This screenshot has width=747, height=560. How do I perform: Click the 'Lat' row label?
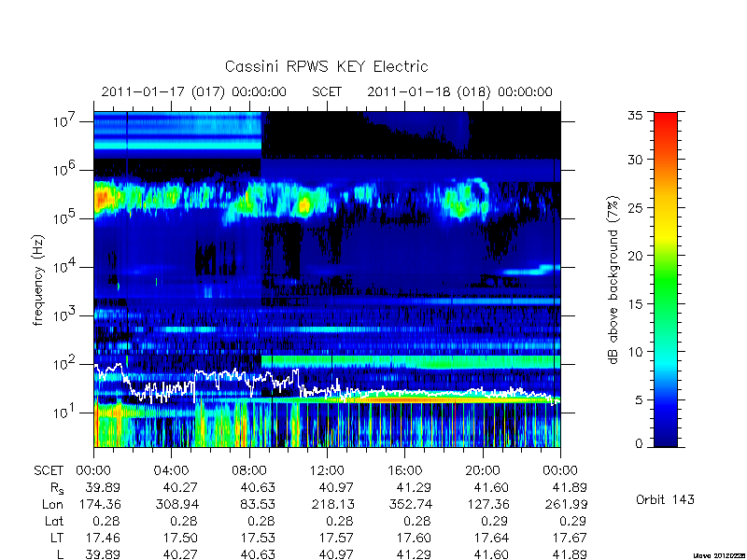tap(54, 521)
